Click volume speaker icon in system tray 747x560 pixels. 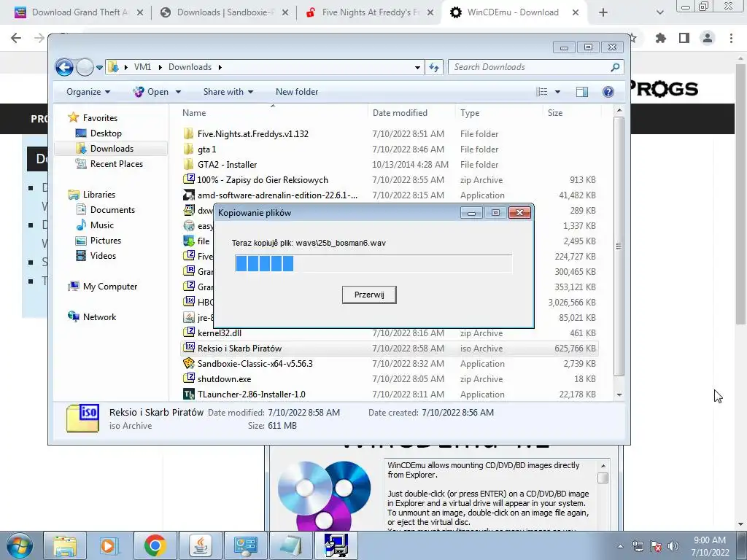tap(673, 546)
